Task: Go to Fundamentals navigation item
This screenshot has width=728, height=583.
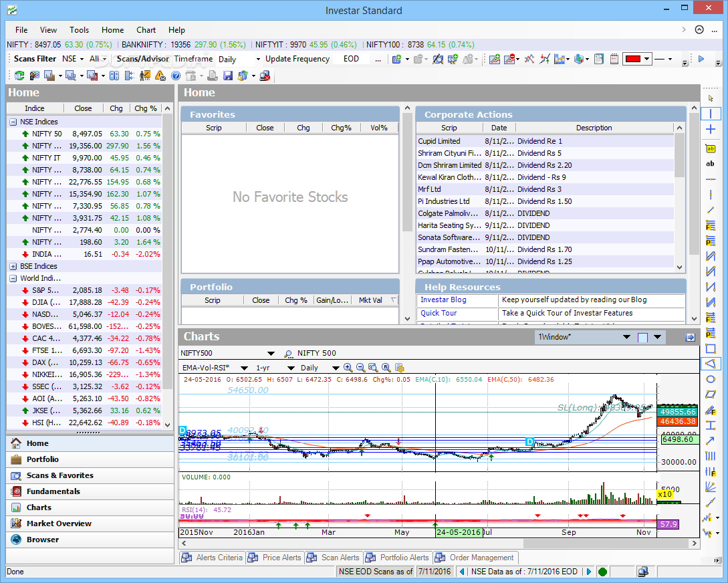Action: click(x=90, y=491)
